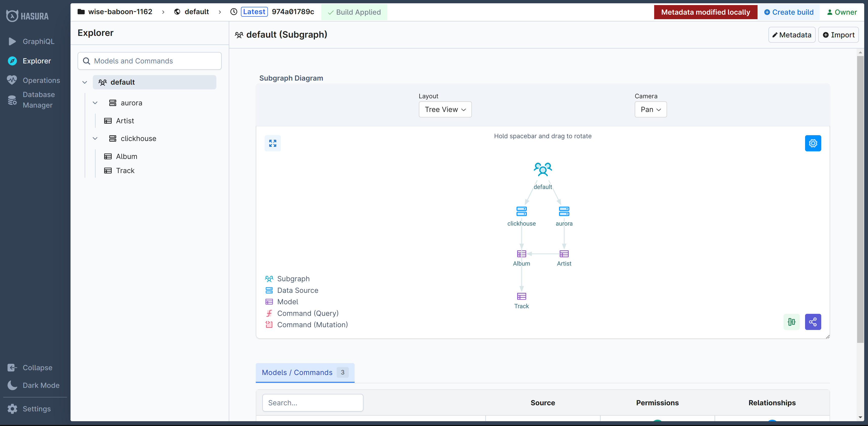Click the default subgraph breadcrumb
868x426 pixels.
tap(191, 12)
